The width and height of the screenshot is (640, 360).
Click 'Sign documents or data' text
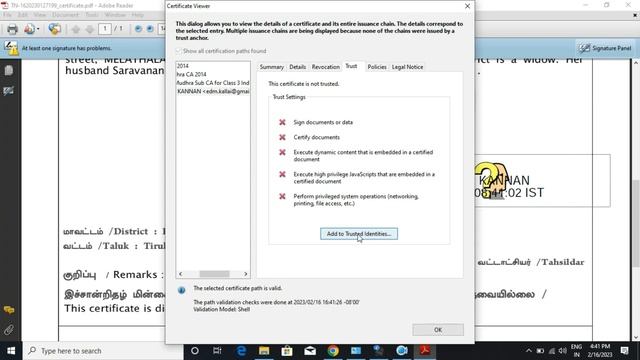[323, 122]
